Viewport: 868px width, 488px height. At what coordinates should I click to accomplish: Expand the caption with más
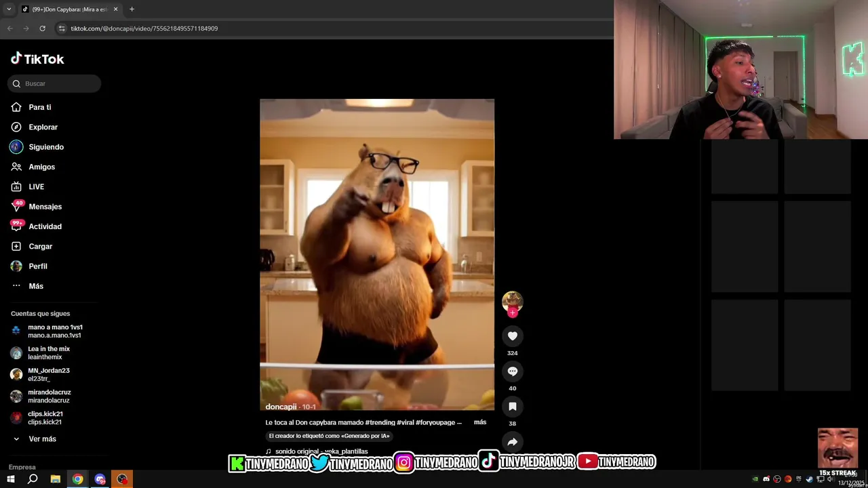click(480, 422)
